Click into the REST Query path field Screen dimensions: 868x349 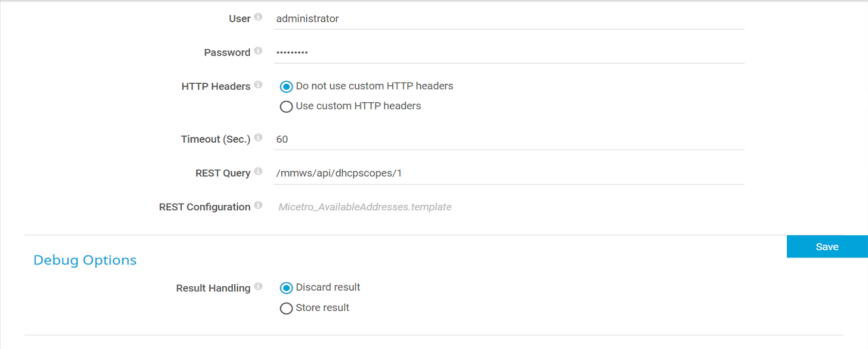(x=509, y=174)
